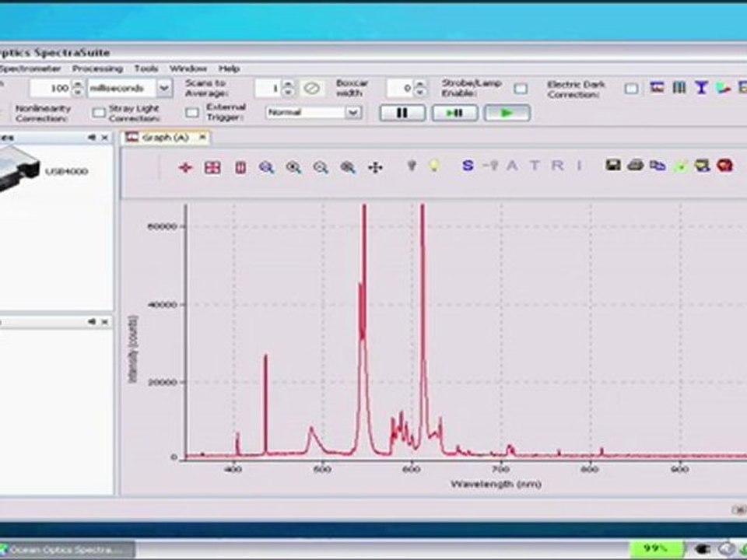Open the Processing menu

tap(97, 68)
